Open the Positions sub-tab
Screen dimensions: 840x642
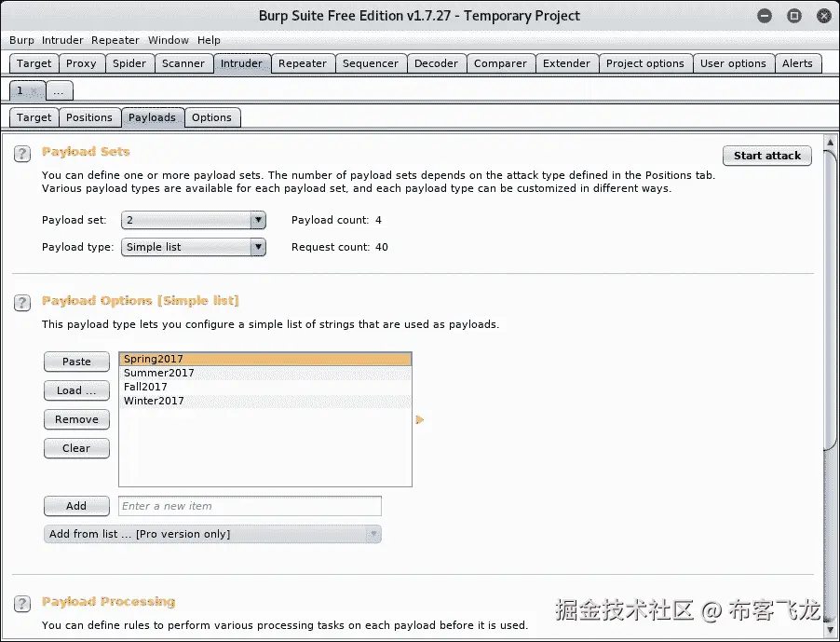point(89,117)
